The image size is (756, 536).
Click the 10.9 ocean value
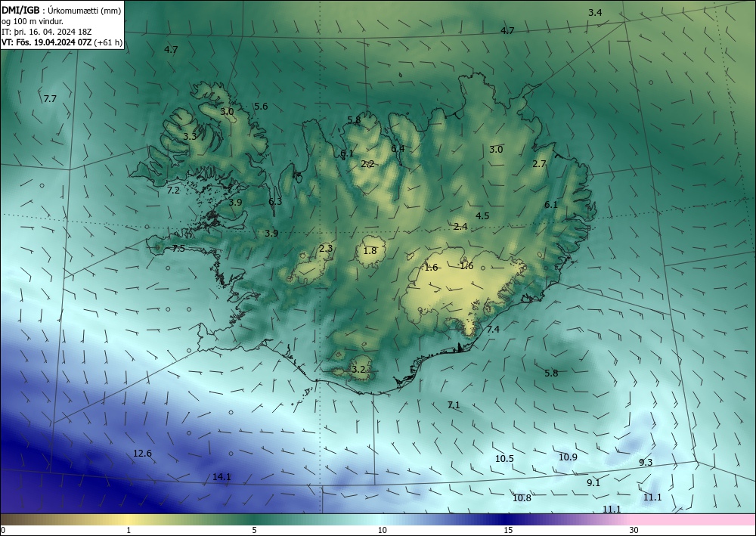568,457
